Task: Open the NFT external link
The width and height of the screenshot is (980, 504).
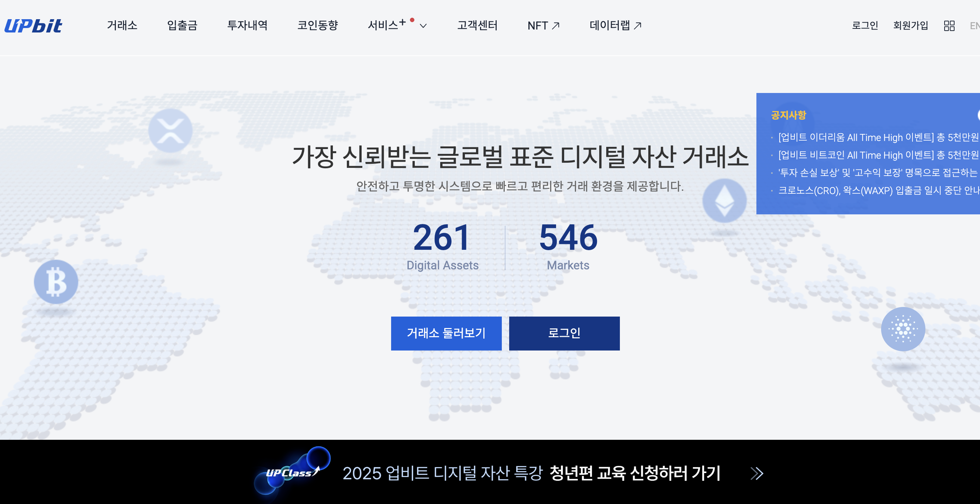Action: point(543,26)
